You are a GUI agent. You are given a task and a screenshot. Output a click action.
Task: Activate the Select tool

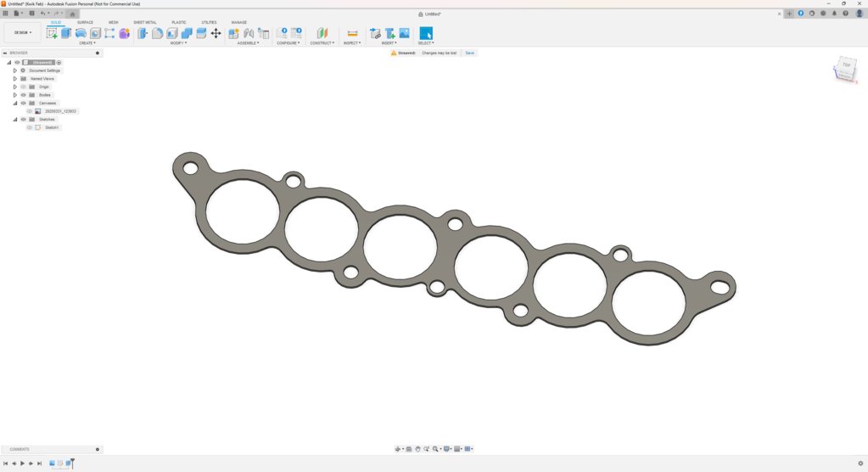426,33
